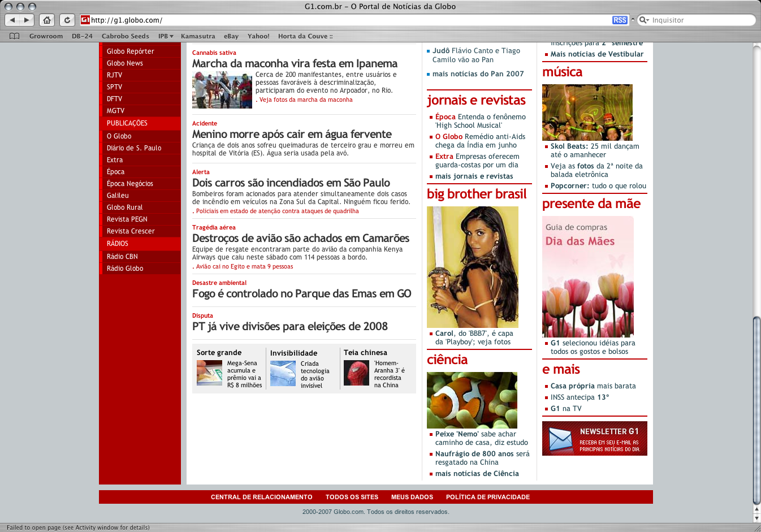Click the scrollbar up arrow at bottom
This screenshot has height=532, width=761.
756,509
